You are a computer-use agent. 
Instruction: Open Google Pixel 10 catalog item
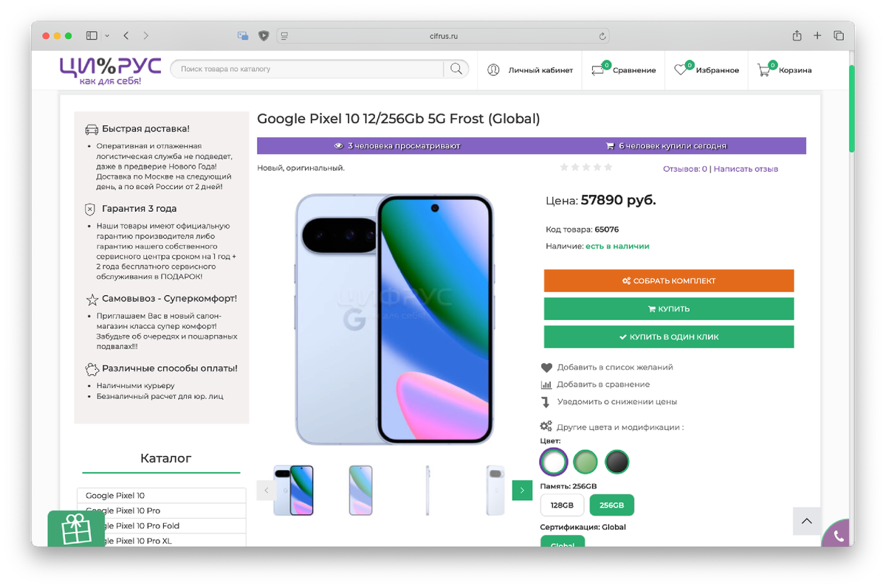coord(162,495)
